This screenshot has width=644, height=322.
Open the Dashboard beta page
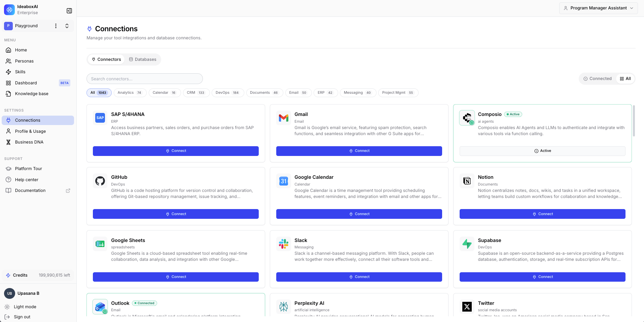point(38,83)
